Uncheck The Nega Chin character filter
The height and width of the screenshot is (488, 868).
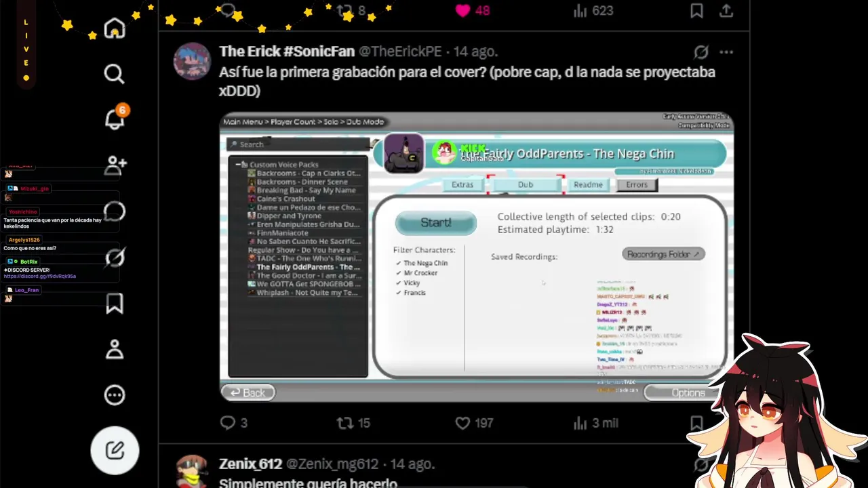(x=421, y=263)
